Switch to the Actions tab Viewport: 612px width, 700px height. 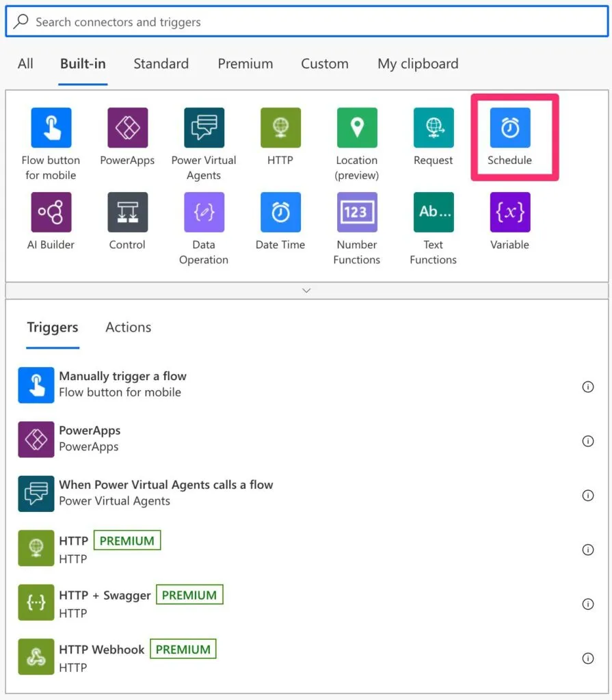click(128, 327)
